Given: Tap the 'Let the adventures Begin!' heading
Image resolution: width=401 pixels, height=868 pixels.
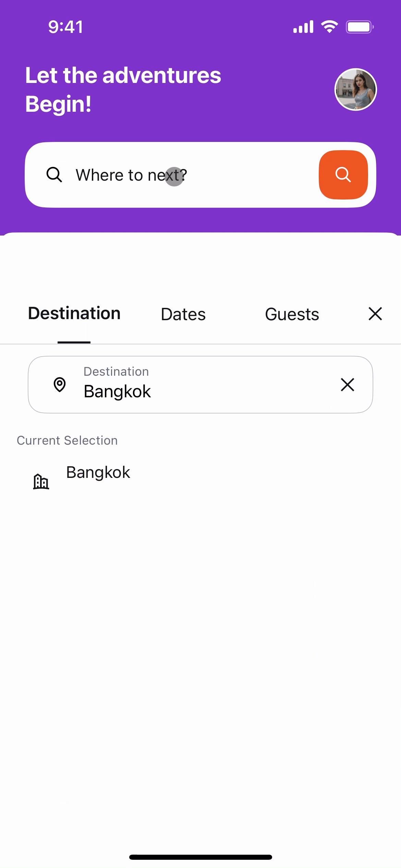Looking at the screenshot, I should [x=123, y=89].
